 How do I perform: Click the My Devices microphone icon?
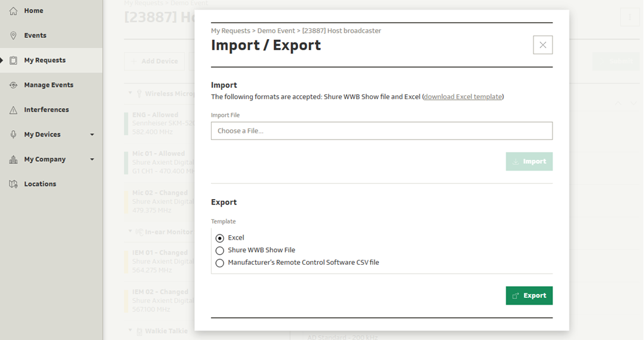click(13, 135)
